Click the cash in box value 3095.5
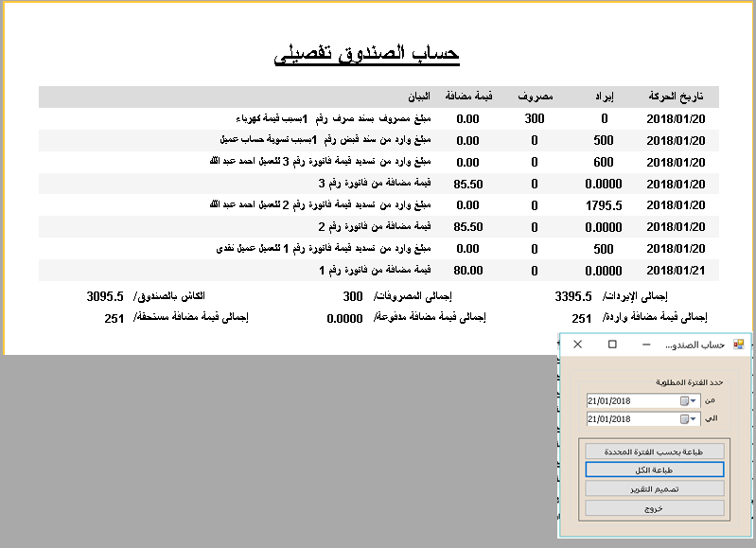The image size is (756, 548). click(x=105, y=296)
